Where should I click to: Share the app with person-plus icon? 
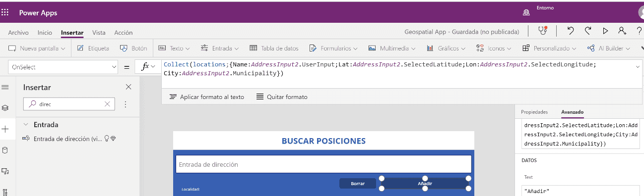pyautogui.click(x=622, y=31)
